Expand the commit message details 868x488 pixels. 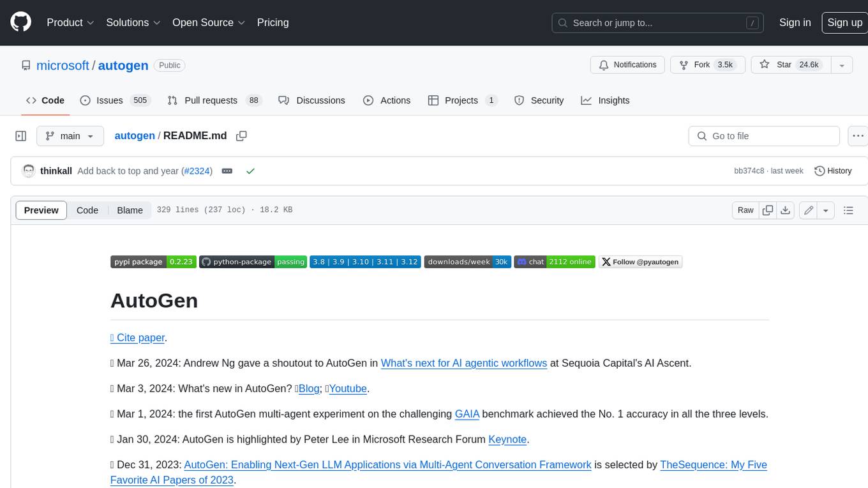pos(227,171)
